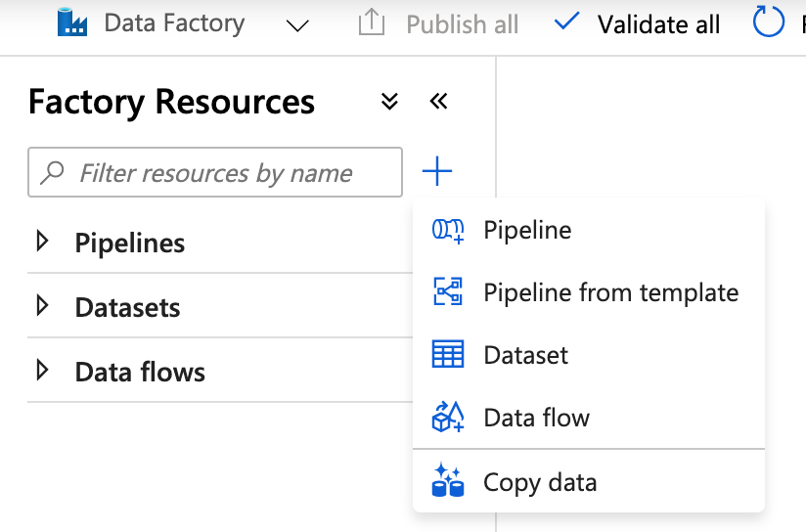Viewport: 806px width, 532px height.
Task: Collapse the Factory Resources panel
Action: tap(438, 102)
